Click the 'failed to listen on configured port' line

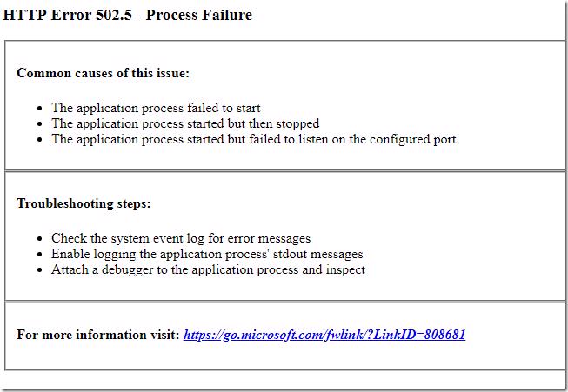(x=254, y=139)
